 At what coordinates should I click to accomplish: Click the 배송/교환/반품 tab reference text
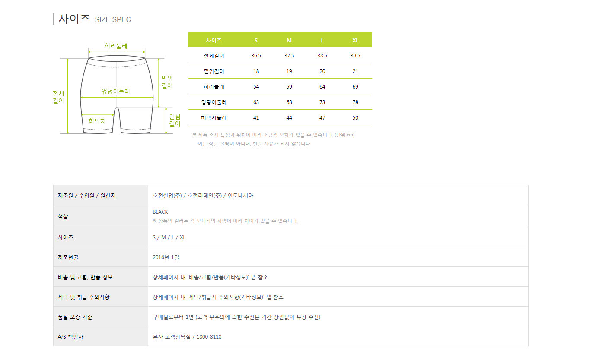pyautogui.click(x=210, y=277)
